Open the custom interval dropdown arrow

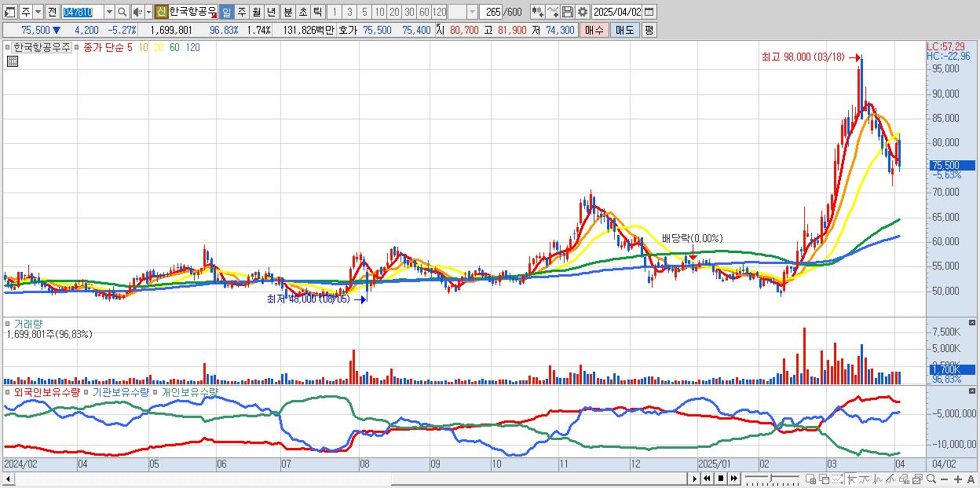pos(472,12)
